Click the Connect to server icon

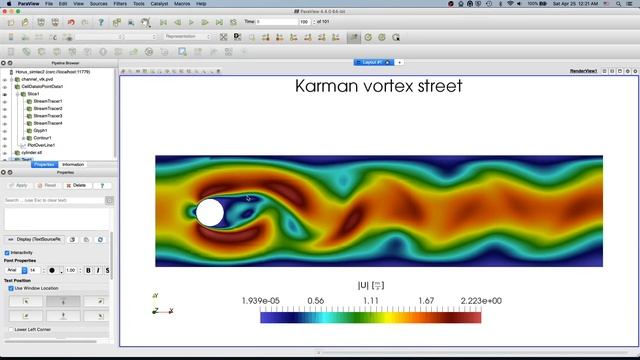[x=41, y=22]
